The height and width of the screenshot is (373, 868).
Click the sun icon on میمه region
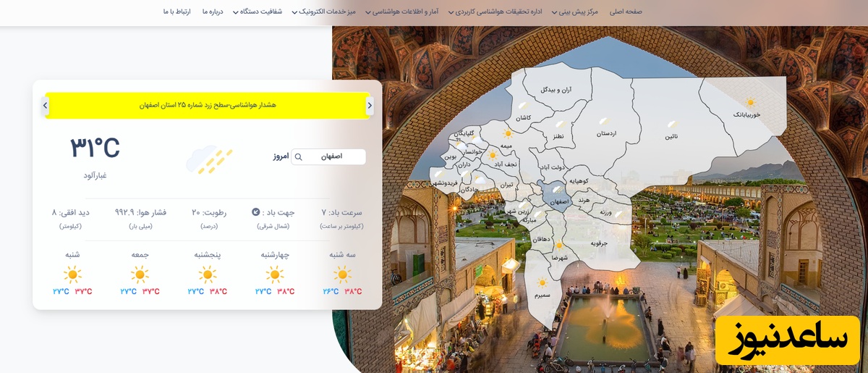click(508, 134)
